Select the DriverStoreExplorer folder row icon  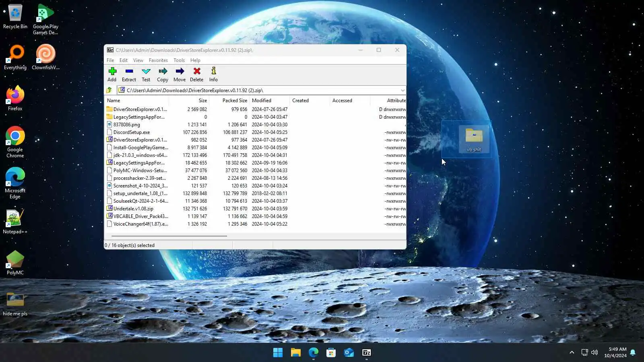coord(109,109)
